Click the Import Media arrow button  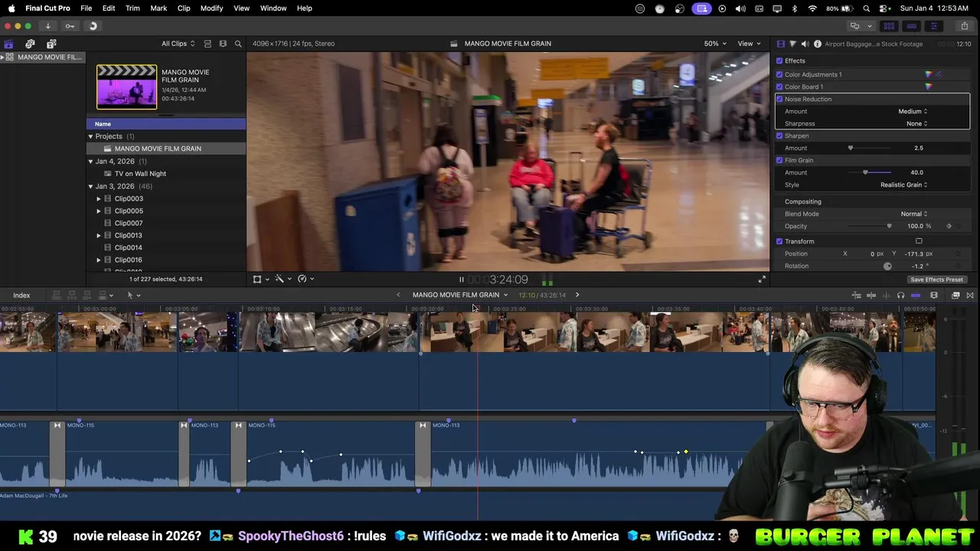[x=47, y=26]
